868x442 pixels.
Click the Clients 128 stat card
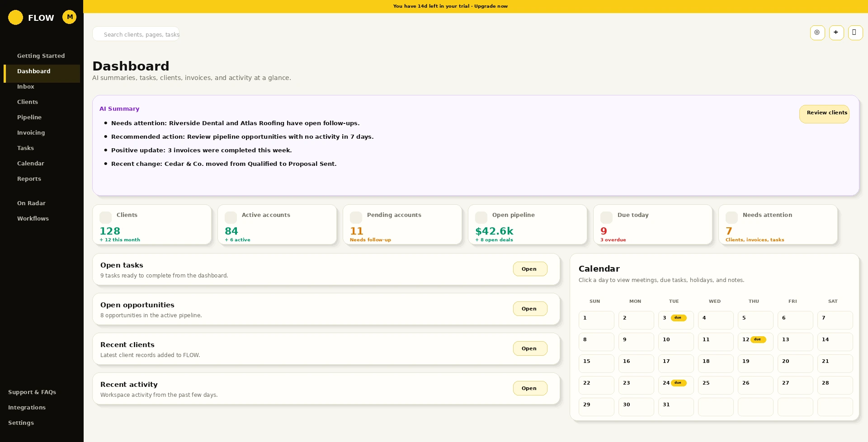pos(152,225)
